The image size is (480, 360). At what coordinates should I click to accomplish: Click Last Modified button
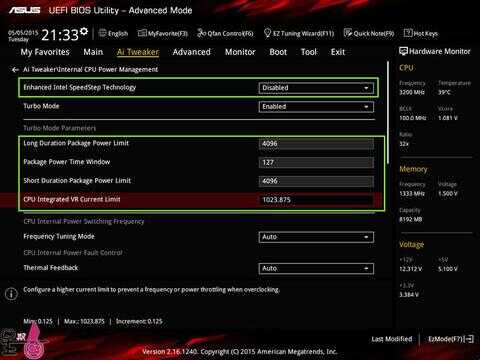(392, 339)
